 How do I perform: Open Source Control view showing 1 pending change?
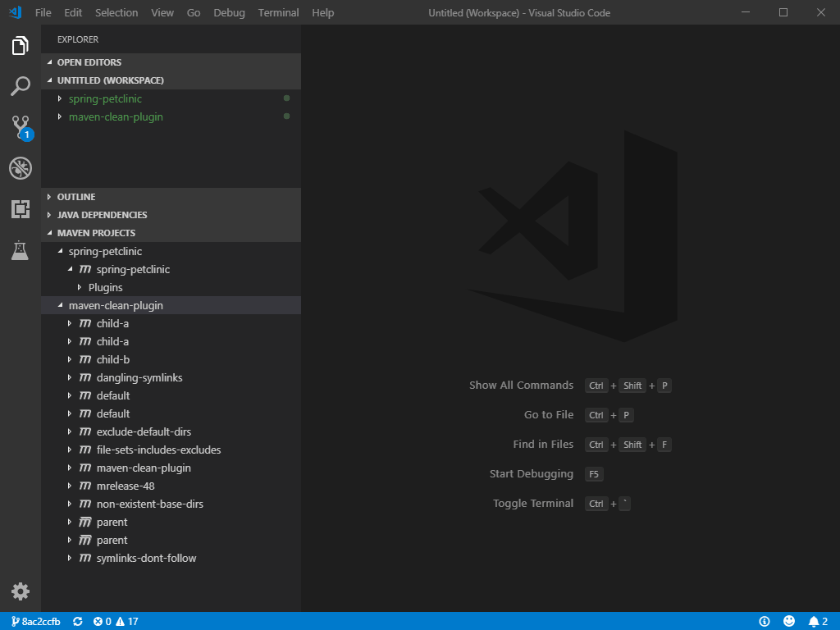click(20, 126)
